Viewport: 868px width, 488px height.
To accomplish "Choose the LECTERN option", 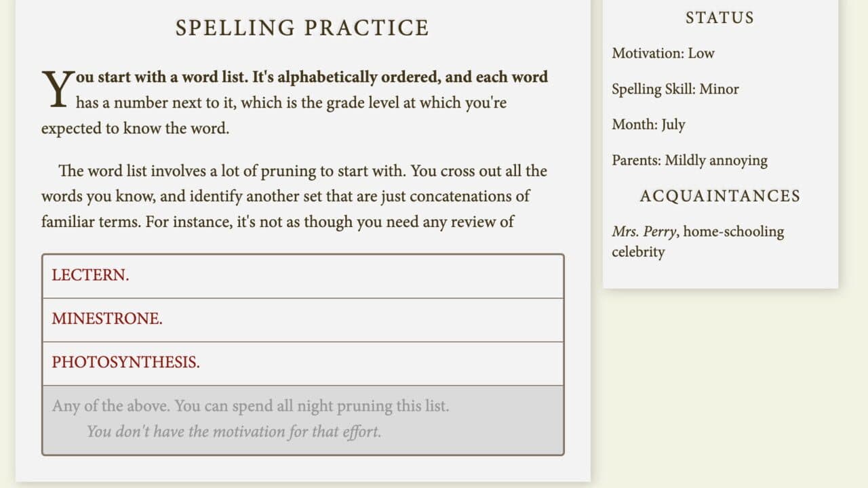I will 302,276.
